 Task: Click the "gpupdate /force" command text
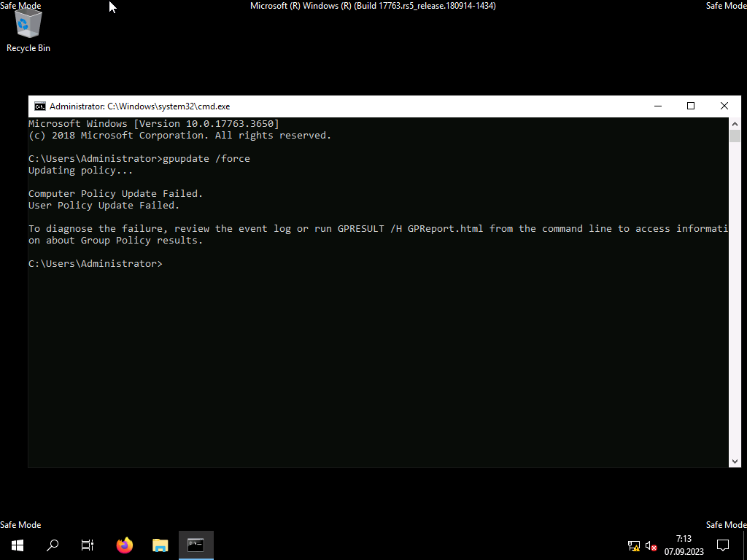click(206, 158)
